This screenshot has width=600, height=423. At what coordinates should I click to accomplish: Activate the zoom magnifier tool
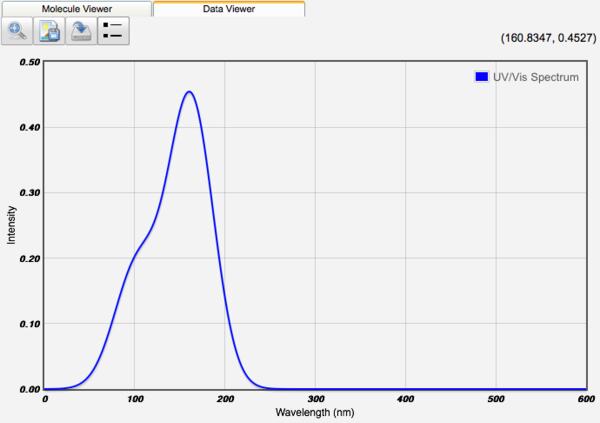pos(17,32)
